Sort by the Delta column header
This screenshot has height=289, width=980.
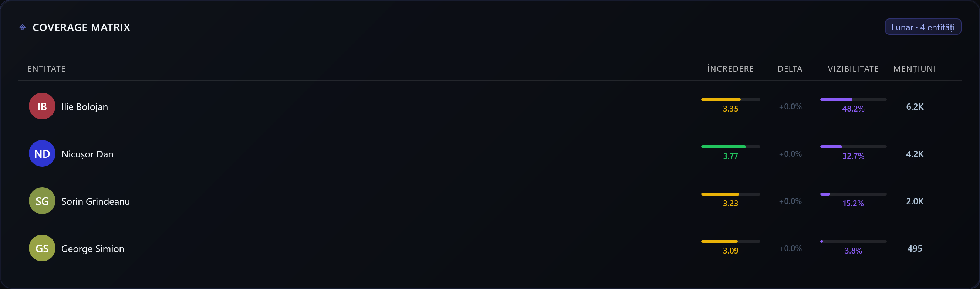(x=790, y=69)
